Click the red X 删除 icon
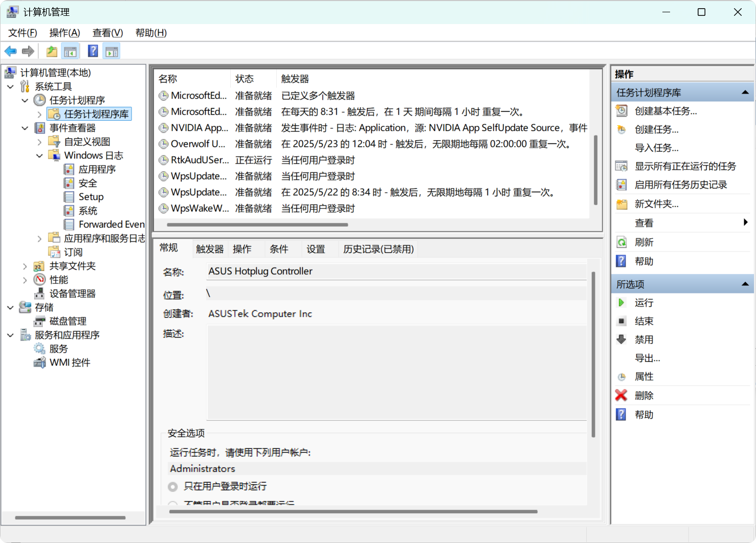 pos(621,395)
